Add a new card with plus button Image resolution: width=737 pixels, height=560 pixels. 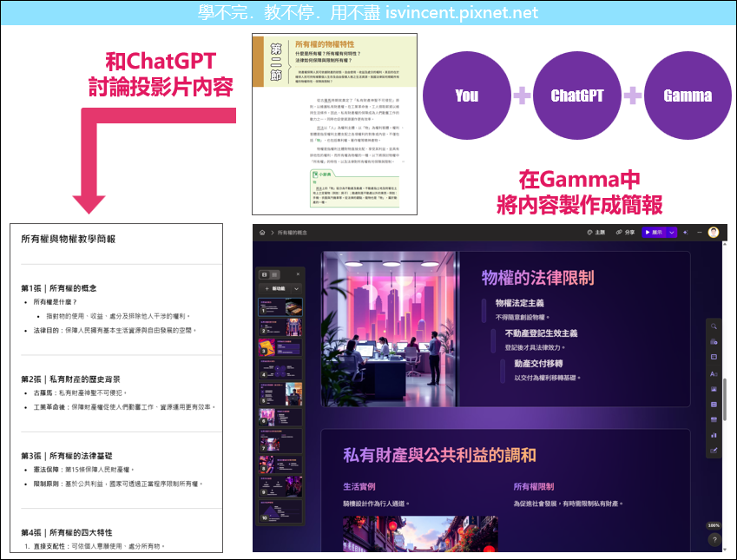[x=276, y=289]
